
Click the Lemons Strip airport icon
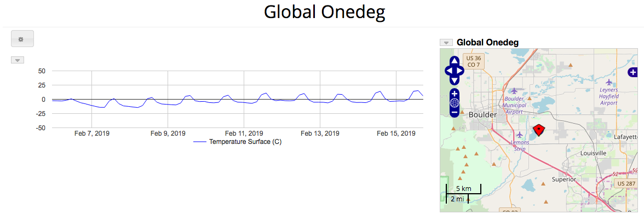pyautogui.click(x=520, y=134)
